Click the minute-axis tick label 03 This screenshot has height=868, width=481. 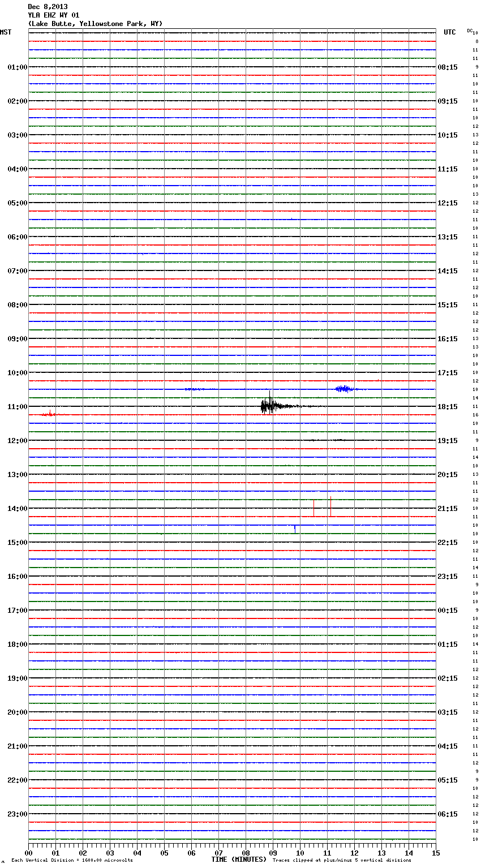point(110,853)
